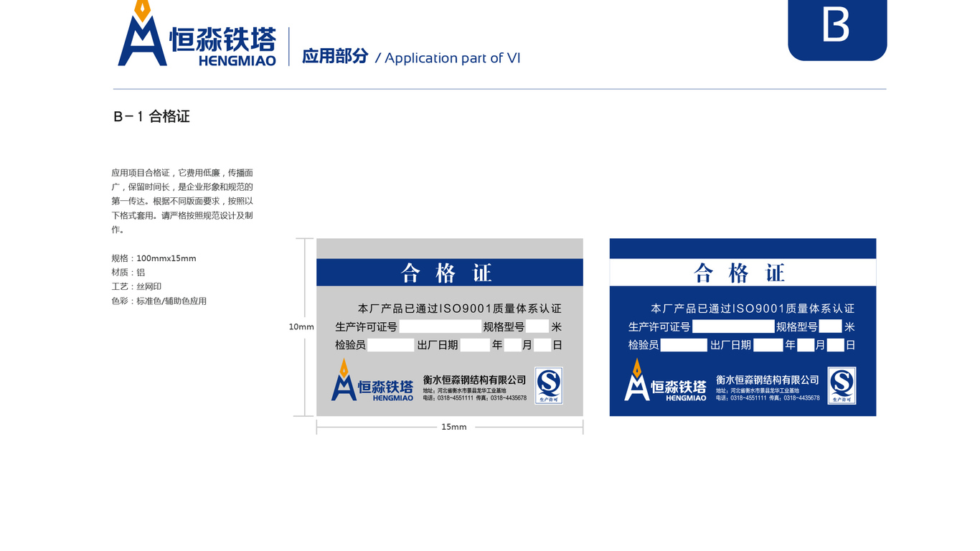This screenshot has width=980, height=551.
Task: Click the day blank field on gray card
Action: click(x=542, y=345)
